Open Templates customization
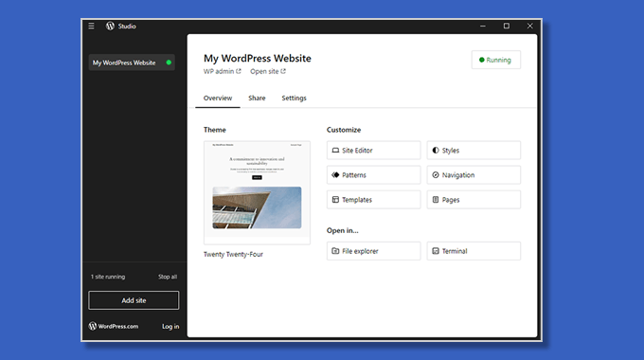Viewport: 644px width, 360px height. [x=373, y=200]
